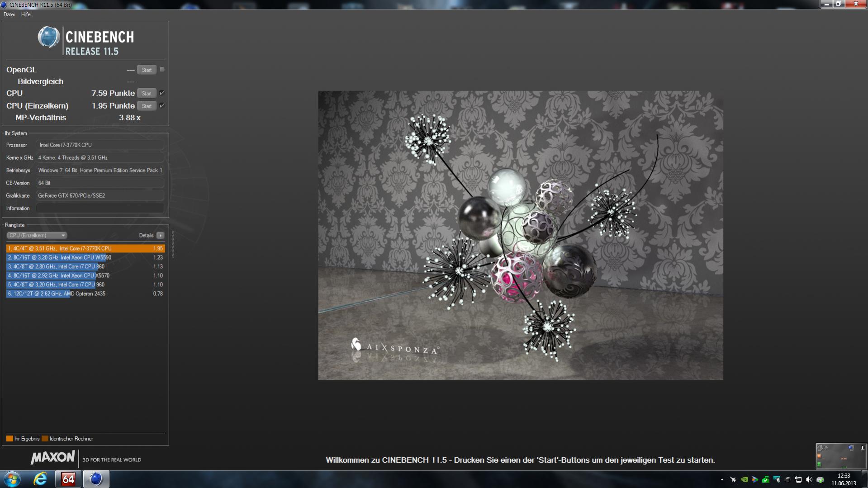Image resolution: width=868 pixels, height=488 pixels.
Task: Click the airplane tray icon
Action: [733, 479]
